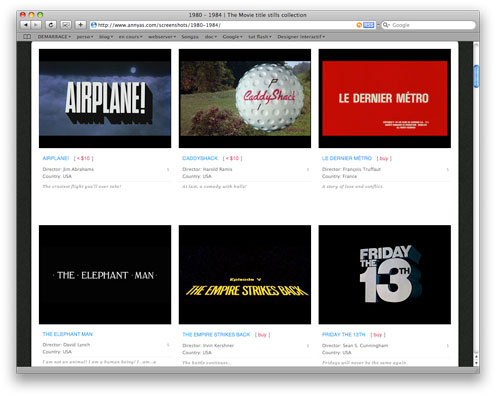Open the RSS feed button

point(369,25)
